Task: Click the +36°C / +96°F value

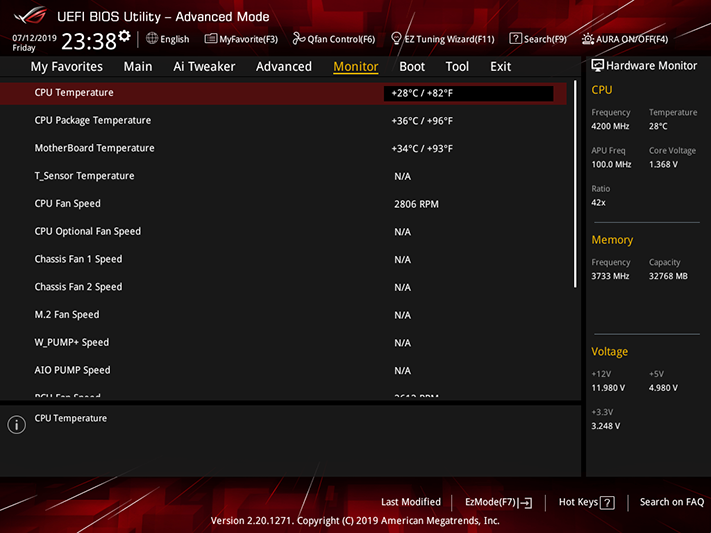Action: (422, 121)
